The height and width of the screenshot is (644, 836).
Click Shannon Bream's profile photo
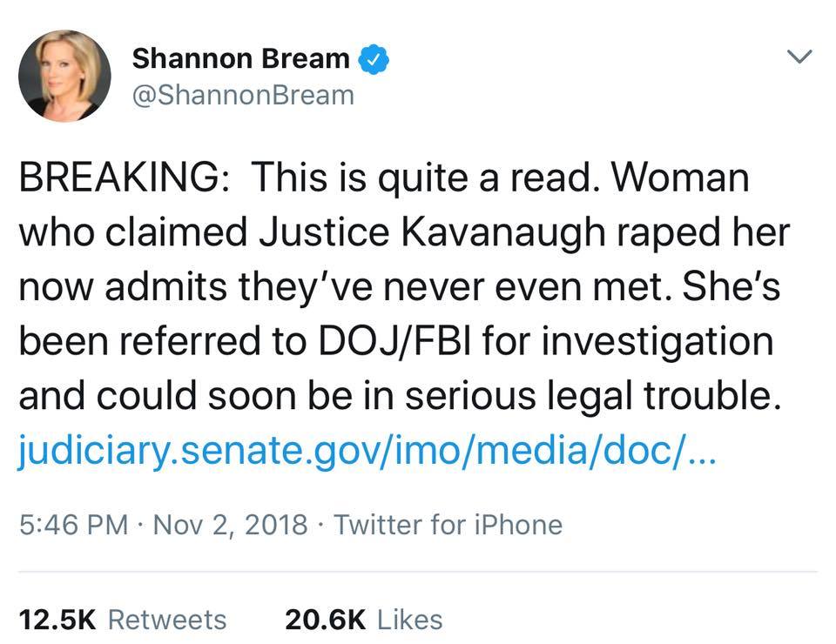point(64,76)
